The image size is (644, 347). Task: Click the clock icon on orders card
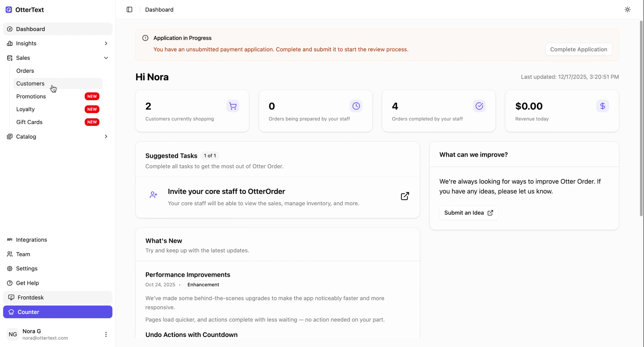[356, 106]
